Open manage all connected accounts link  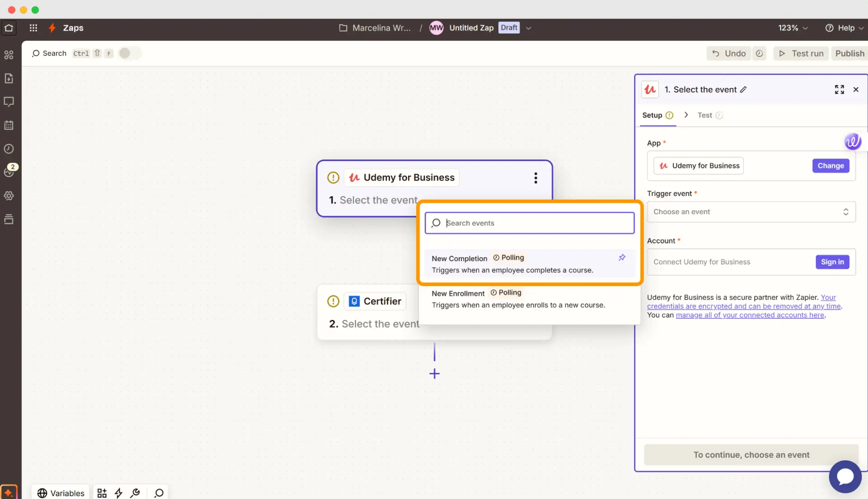coord(749,315)
